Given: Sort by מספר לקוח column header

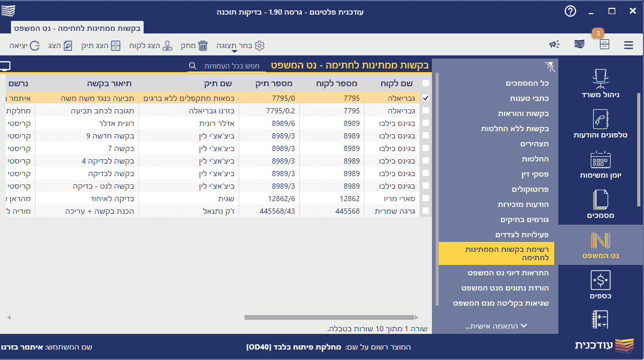Looking at the screenshot, I should 337,84.
